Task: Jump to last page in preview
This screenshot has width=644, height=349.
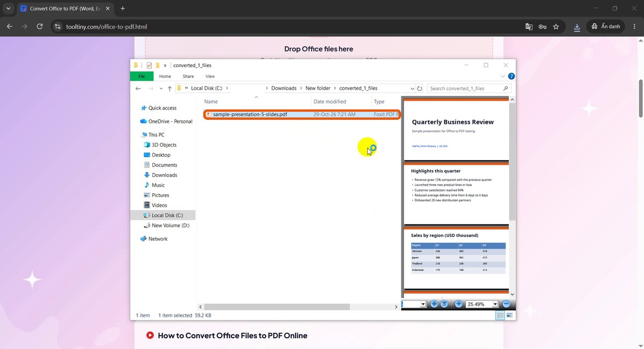Action: point(444,304)
